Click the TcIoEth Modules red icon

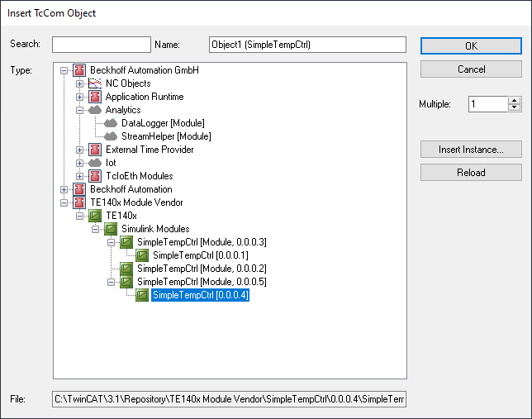(95, 176)
